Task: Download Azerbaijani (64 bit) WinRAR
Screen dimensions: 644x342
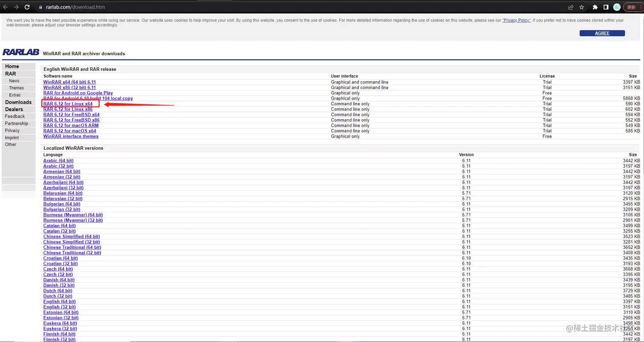Action: (63, 182)
